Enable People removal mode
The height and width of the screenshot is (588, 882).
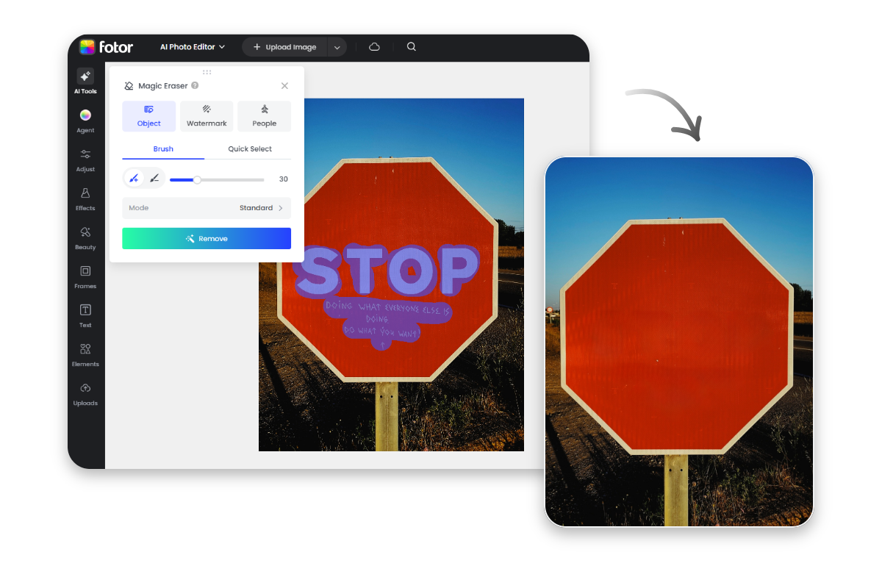[x=264, y=115]
